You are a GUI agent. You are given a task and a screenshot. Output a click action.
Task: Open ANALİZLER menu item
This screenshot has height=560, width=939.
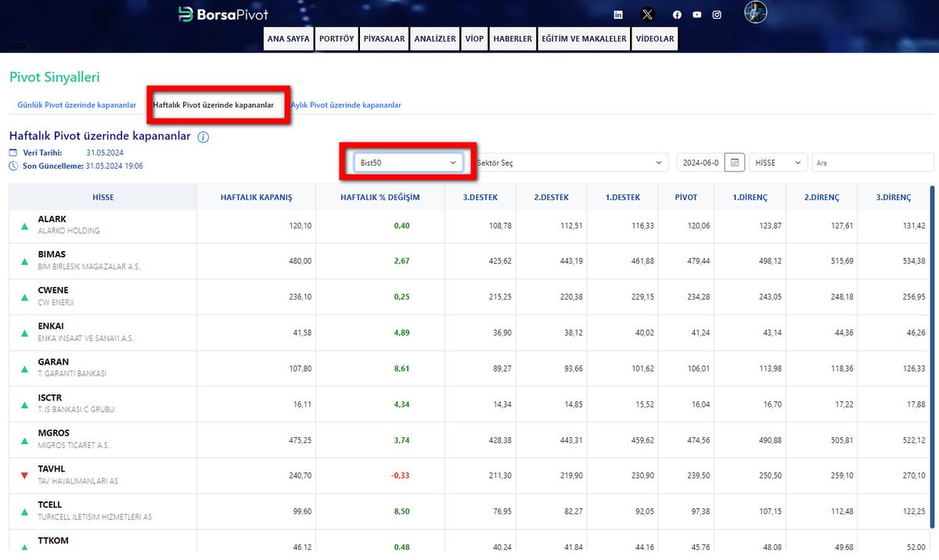point(435,39)
